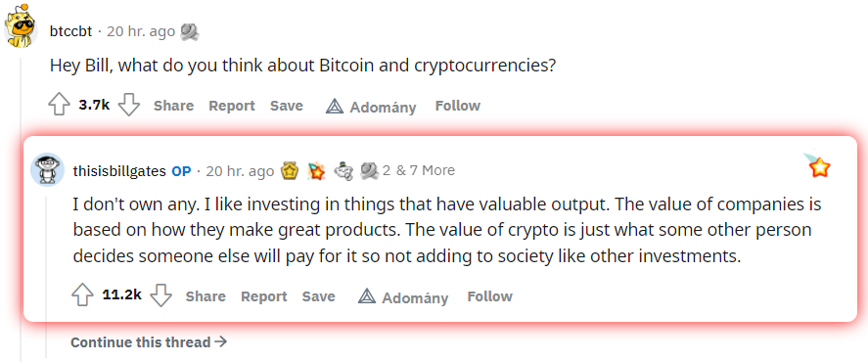Give Adomány award to Bill Gates' reply
Viewport: 868px width, 362px height.
coord(403,297)
